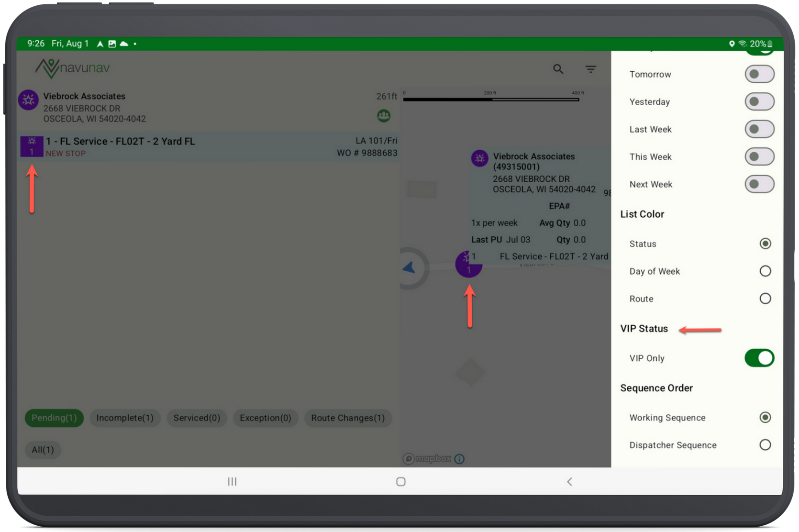Select Day of Week list color option
Image resolution: width=799 pixels, height=532 pixels.
click(765, 271)
